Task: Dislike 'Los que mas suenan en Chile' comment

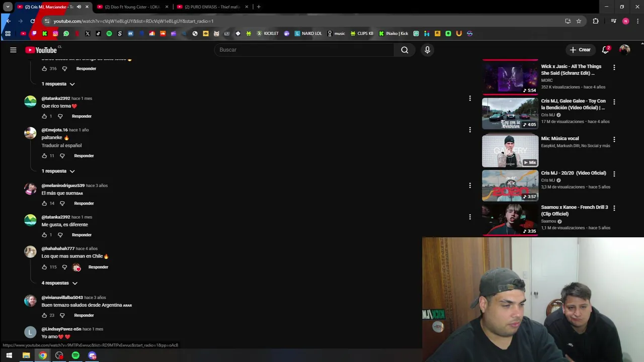Action: click(64, 267)
